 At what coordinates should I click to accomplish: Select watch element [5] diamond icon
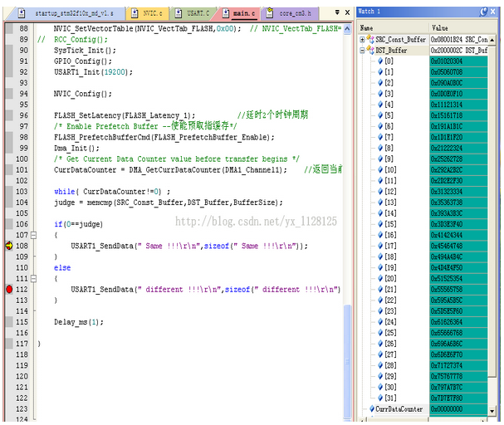pyautogui.click(x=380, y=115)
